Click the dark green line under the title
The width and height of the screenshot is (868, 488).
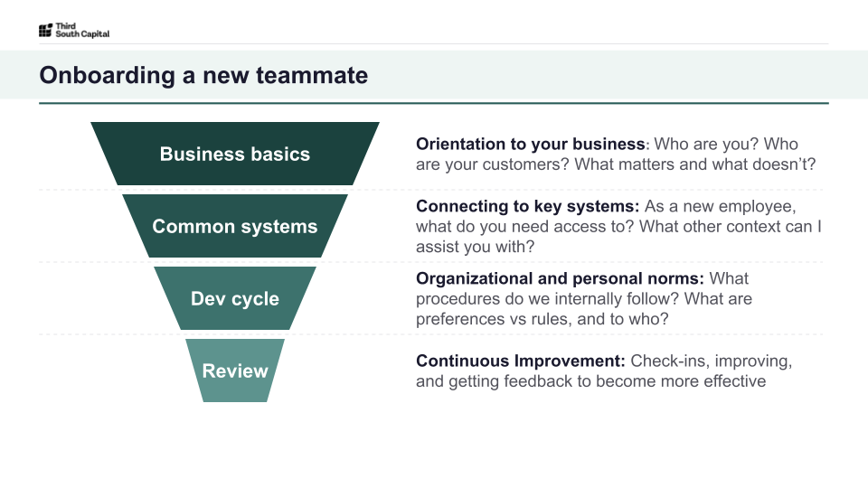[x=433, y=103]
